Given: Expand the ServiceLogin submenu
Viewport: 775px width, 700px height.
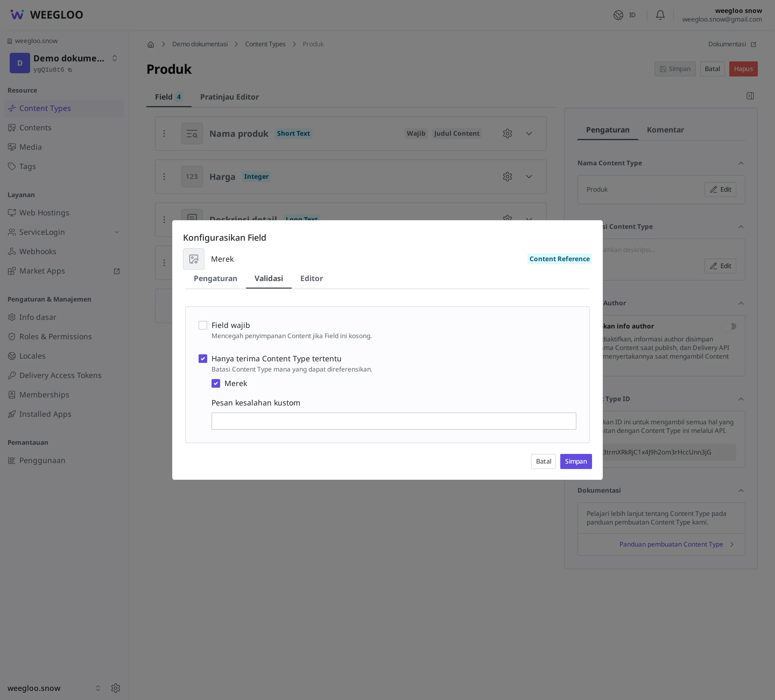Looking at the screenshot, I should 117,232.
